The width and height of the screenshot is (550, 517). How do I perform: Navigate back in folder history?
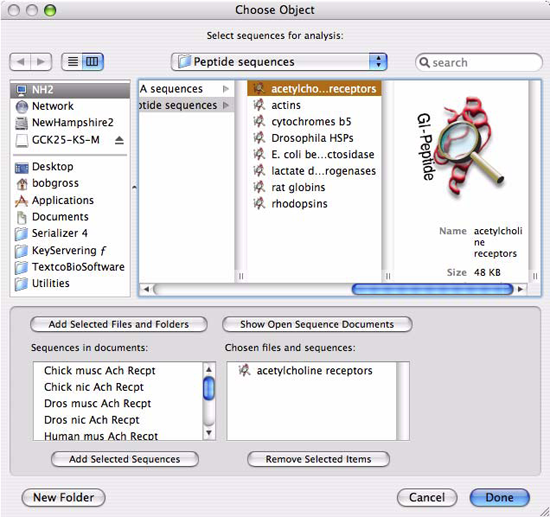tap(20, 62)
